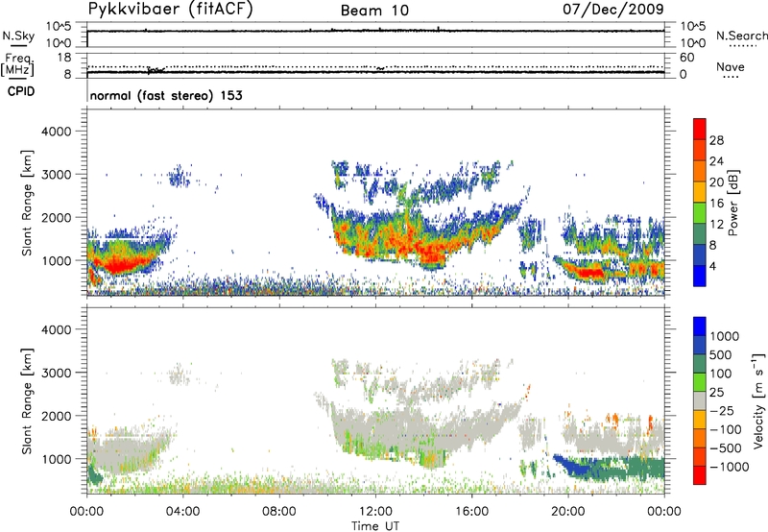Viewport: 768px width, 532px height.
Task: Click the date '07/Dec/2009'
Action: tap(613, 9)
